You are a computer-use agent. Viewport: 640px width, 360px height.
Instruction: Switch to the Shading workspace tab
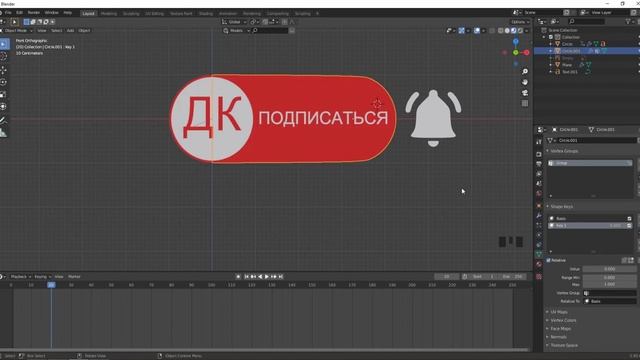pyautogui.click(x=205, y=13)
